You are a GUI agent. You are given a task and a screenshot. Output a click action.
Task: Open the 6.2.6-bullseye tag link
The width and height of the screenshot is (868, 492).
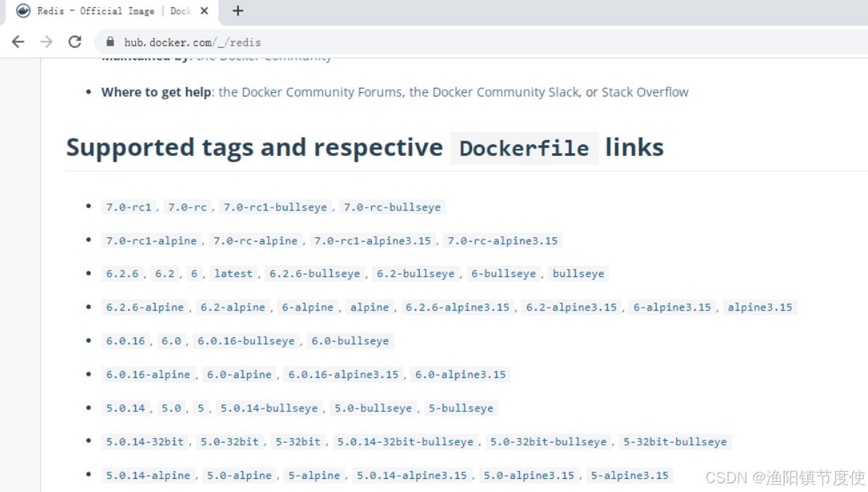[315, 274]
